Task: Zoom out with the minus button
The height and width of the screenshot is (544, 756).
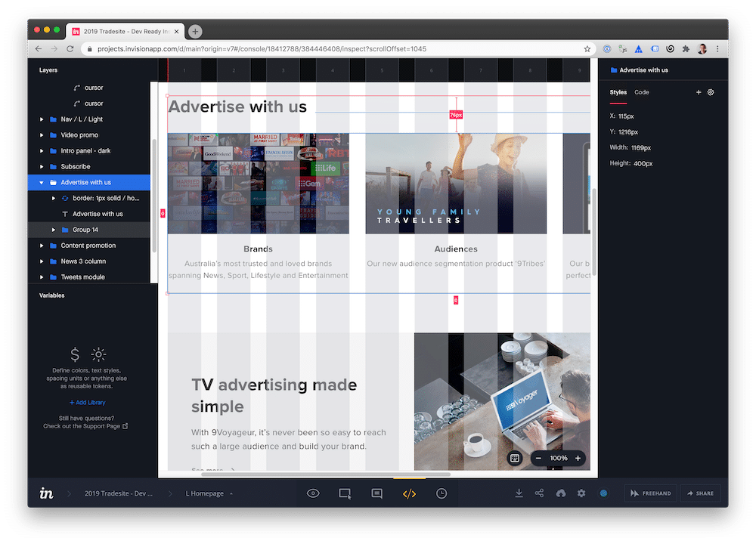Action: point(538,458)
